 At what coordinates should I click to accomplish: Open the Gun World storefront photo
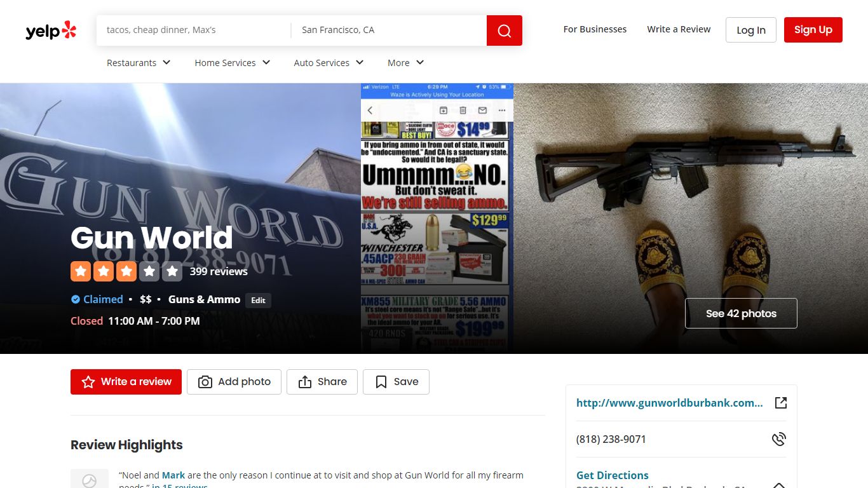(180, 219)
